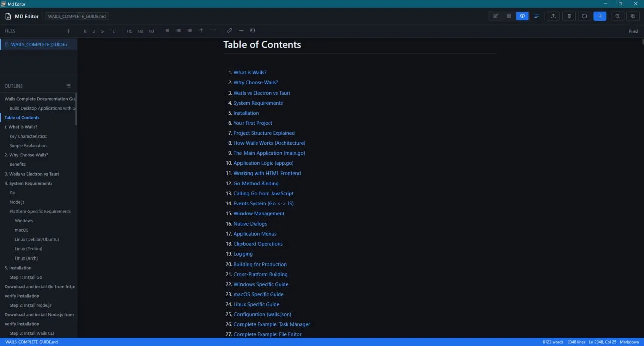Select 'Linux (Fedora)' entry in outline
The image size is (644, 346).
pos(28,249)
